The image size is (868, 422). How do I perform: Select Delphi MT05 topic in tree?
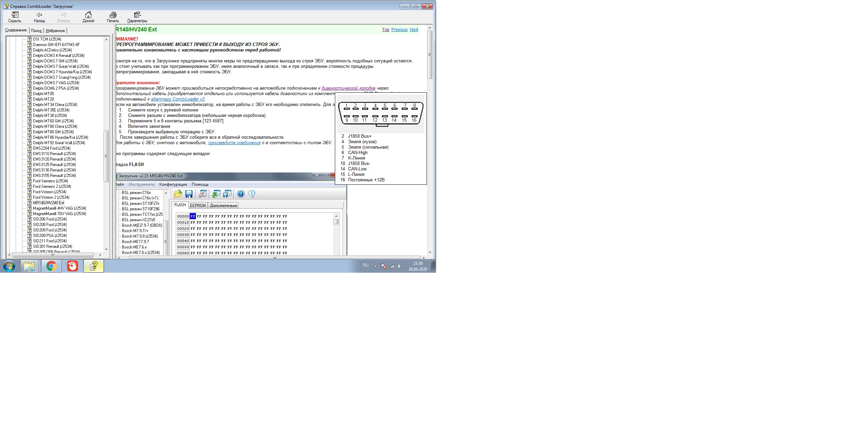click(43, 94)
